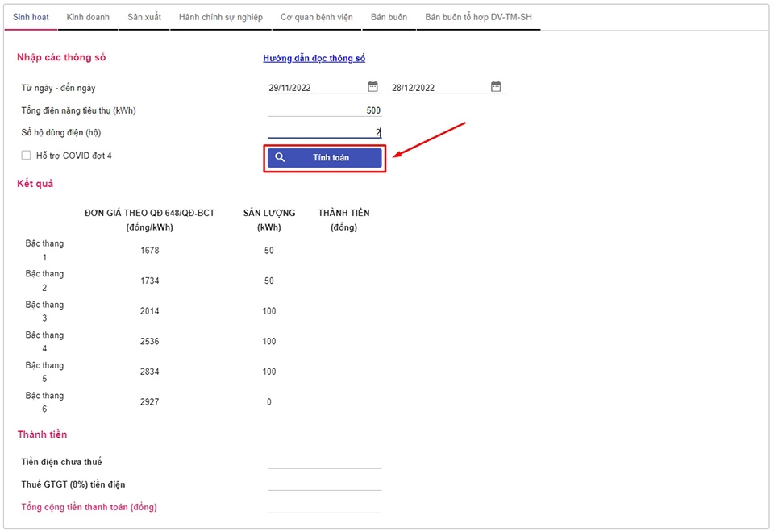Image resolution: width=774 pixels, height=532 pixels.
Task: Click the Tổng cộng tiền thanh toán field
Action: tap(324, 507)
